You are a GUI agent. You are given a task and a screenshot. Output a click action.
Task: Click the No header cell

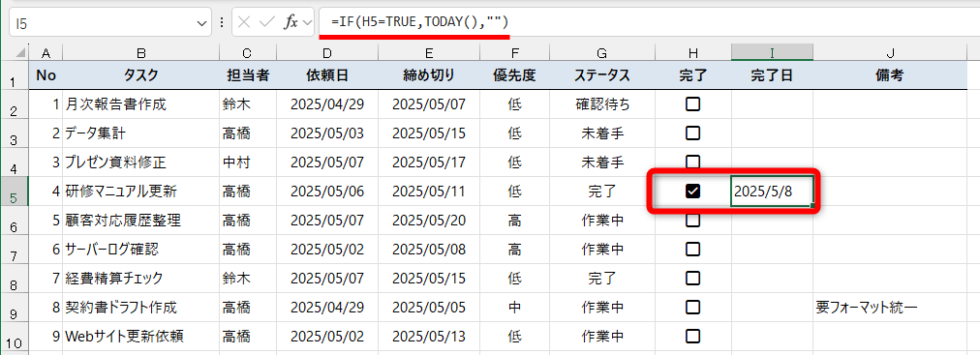(46, 75)
